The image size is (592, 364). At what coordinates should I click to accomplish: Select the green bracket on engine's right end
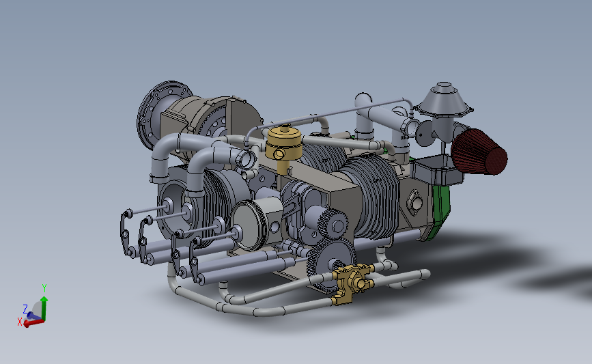(x=440, y=212)
